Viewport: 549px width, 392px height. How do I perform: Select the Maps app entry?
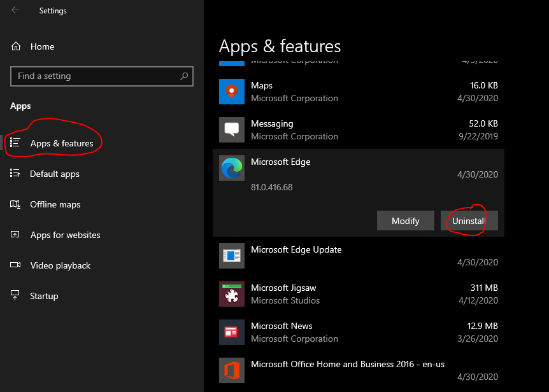point(359,92)
